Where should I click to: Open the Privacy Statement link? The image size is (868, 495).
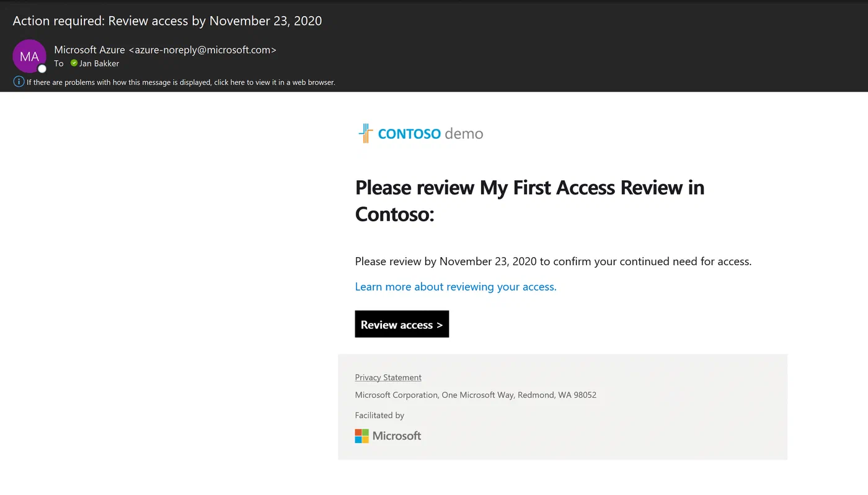(388, 377)
